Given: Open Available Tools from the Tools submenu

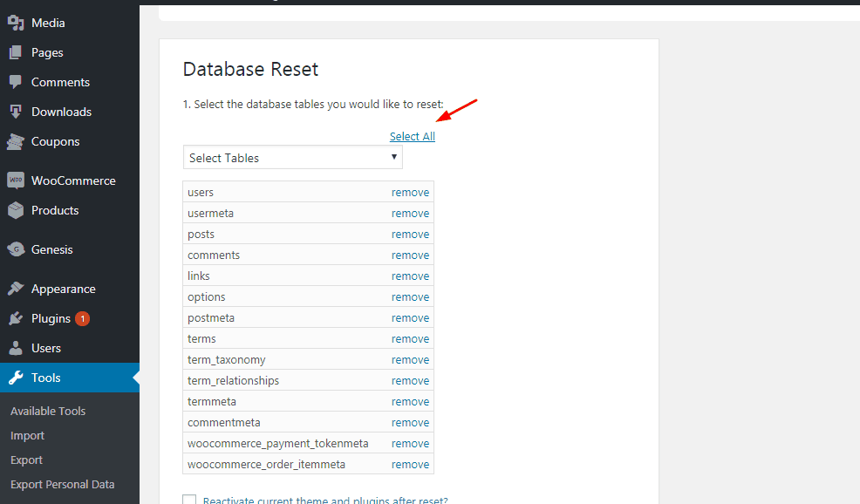Looking at the screenshot, I should (47, 411).
